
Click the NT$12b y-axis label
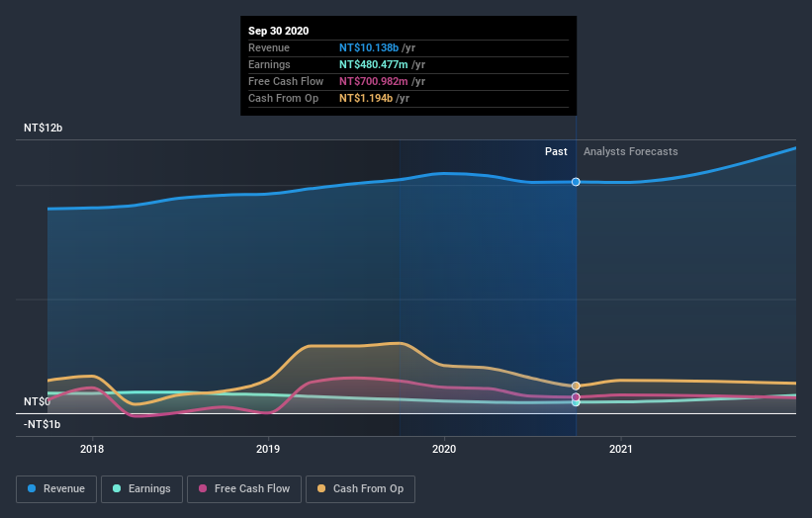(x=43, y=128)
